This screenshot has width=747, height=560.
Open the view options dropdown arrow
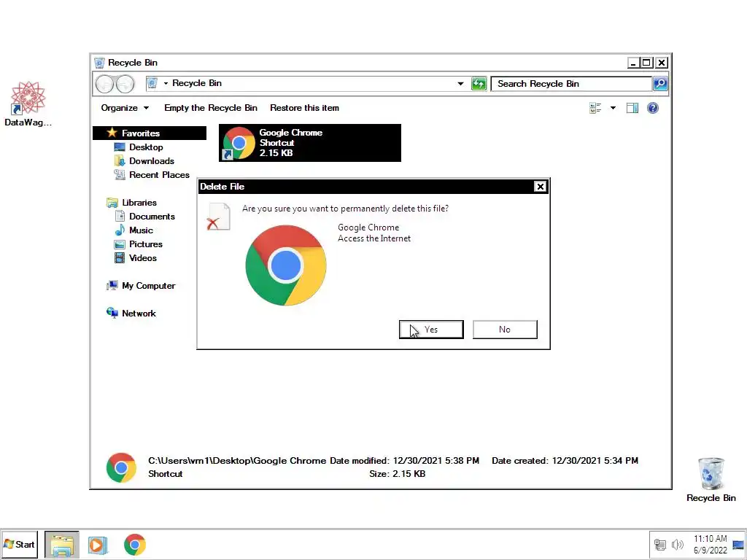pos(613,108)
